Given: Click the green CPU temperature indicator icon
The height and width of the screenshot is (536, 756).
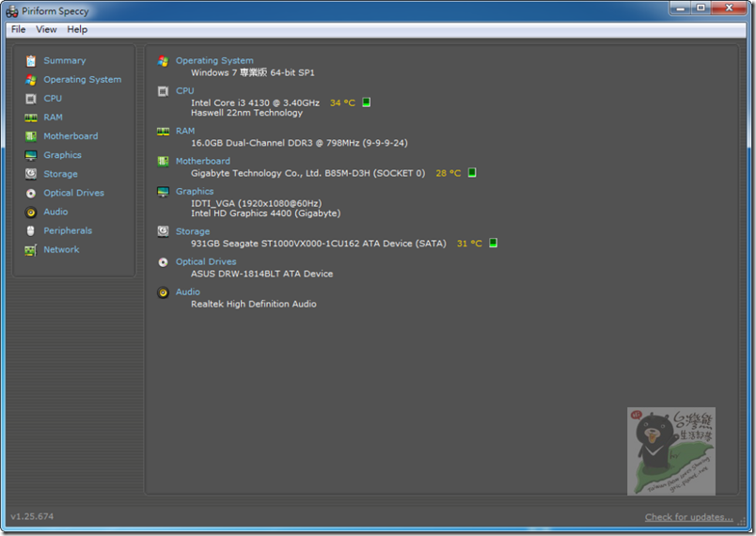Looking at the screenshot, I should click(367, 102).
